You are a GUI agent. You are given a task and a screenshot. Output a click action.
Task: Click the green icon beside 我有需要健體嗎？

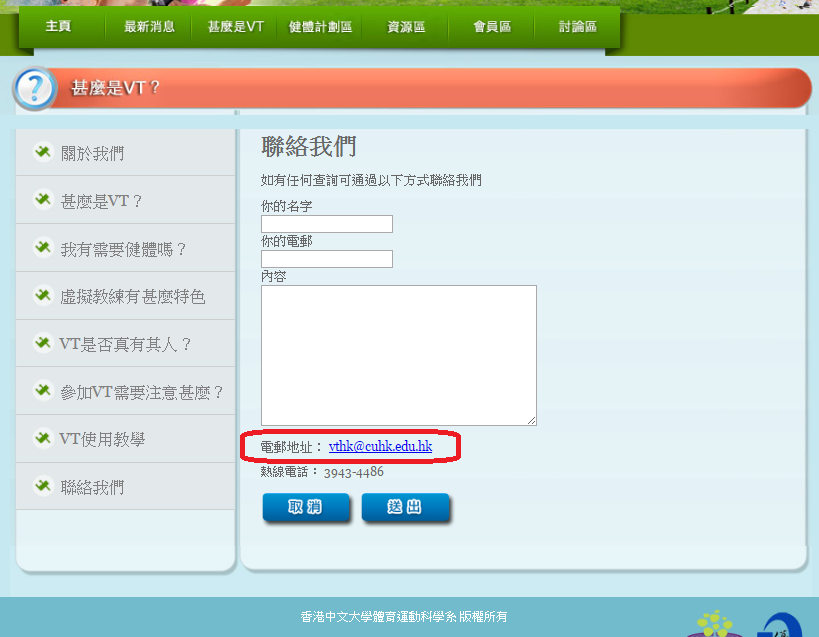[x=43, y=248]
